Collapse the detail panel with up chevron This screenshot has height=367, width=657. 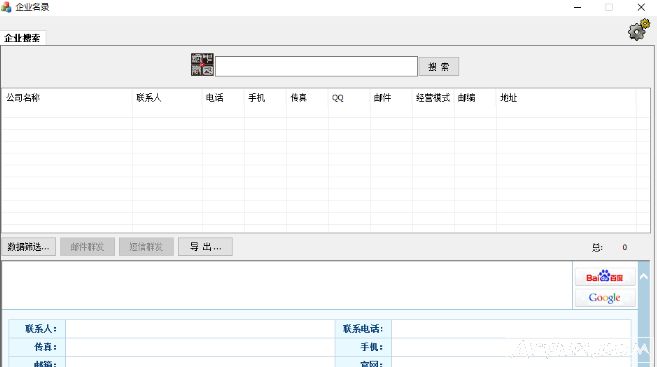(644, 277)
